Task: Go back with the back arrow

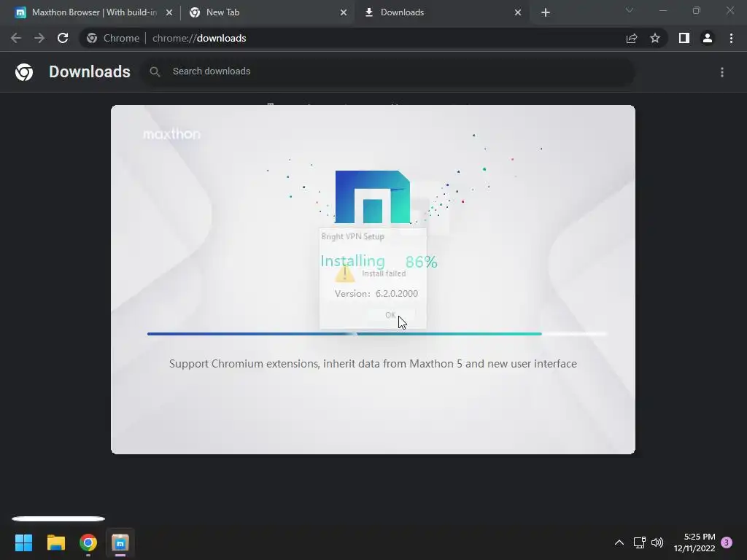Action: [16, 38]
